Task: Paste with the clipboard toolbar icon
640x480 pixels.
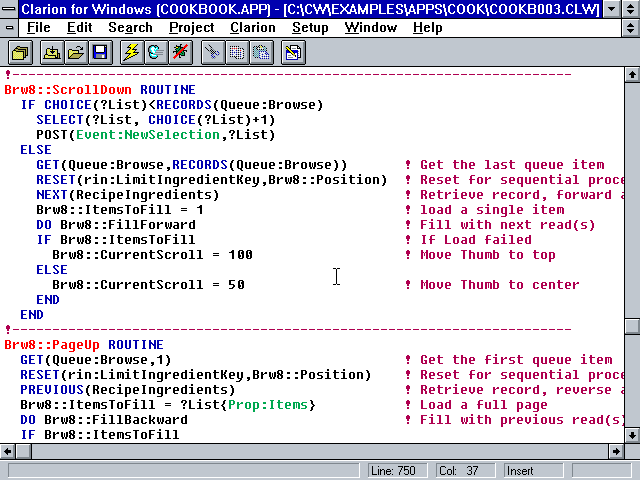Action: click(x=261, y=53)
